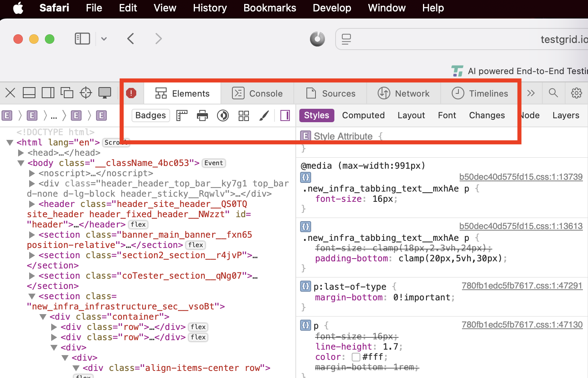Switch to the Elements tab
The width and height of the screenshot is (588, 378).
182,93
